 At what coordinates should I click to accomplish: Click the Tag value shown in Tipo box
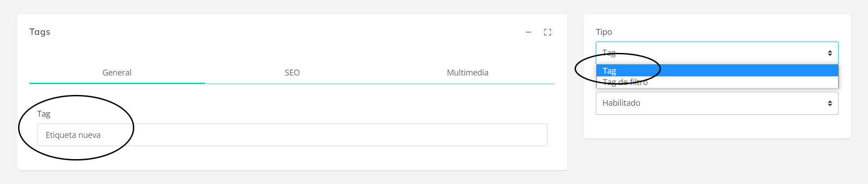[609, 53]
